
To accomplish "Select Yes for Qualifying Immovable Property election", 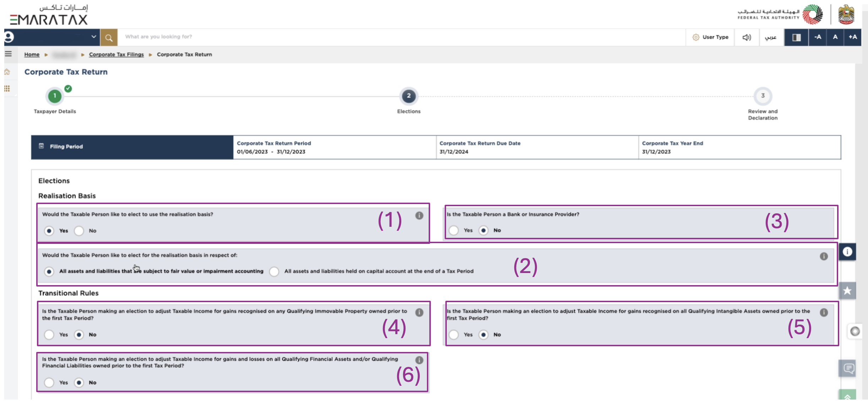I will click(x=49, y=335).
